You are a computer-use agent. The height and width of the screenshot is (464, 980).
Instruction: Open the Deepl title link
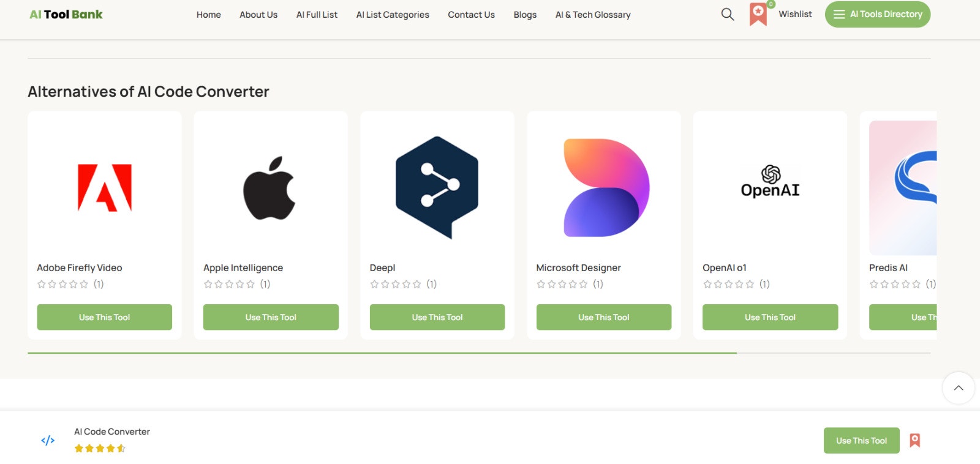tap(383, 268)
